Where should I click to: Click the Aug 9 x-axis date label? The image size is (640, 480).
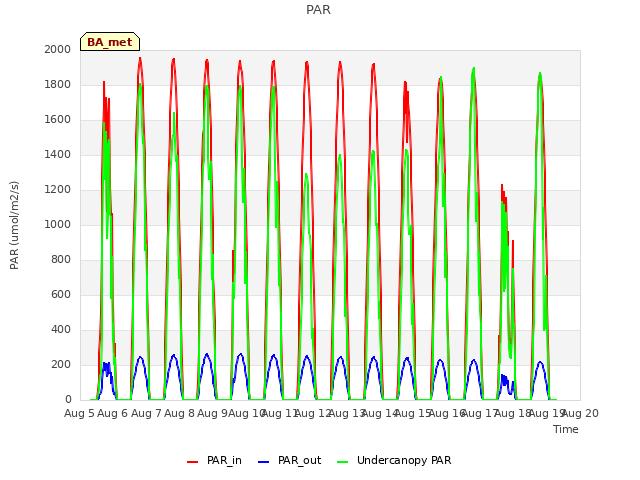pos(212,413)
